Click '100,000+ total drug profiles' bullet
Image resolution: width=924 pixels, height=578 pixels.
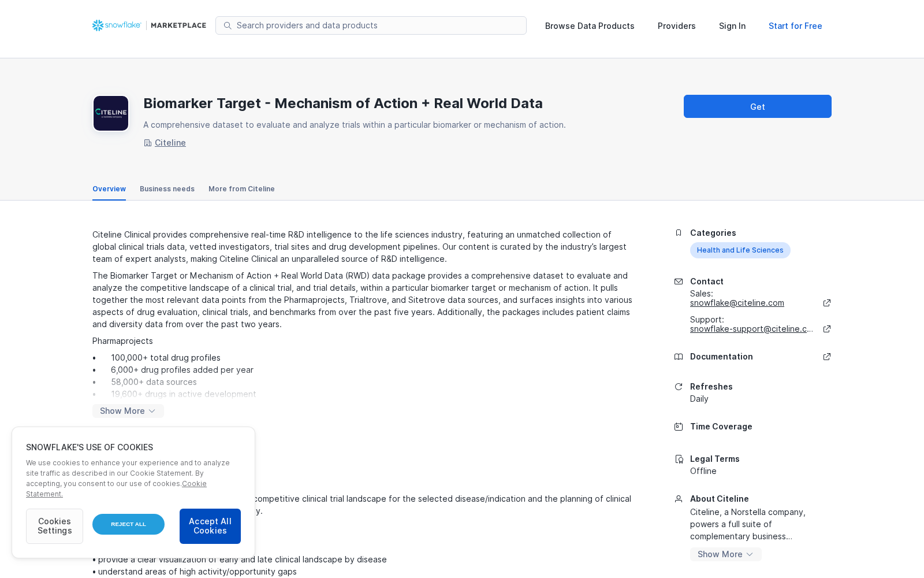[x=166, y=358]
